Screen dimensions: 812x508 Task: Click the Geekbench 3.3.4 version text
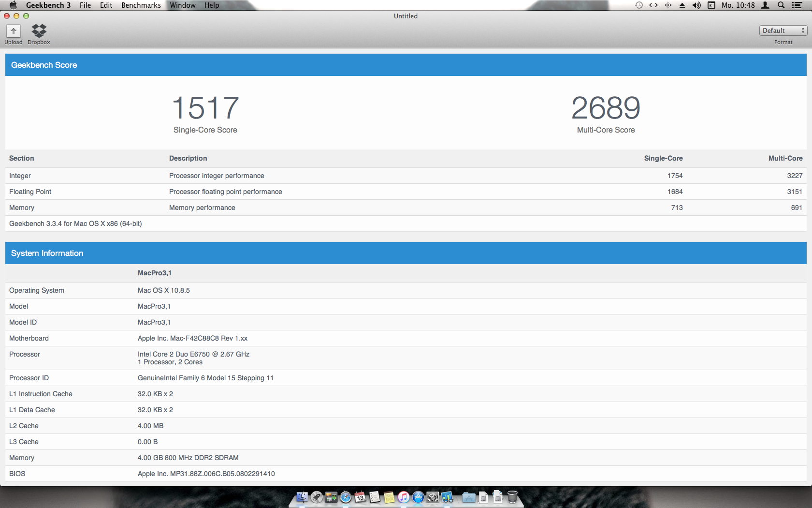pyautogui.click(x=75, y=224)
